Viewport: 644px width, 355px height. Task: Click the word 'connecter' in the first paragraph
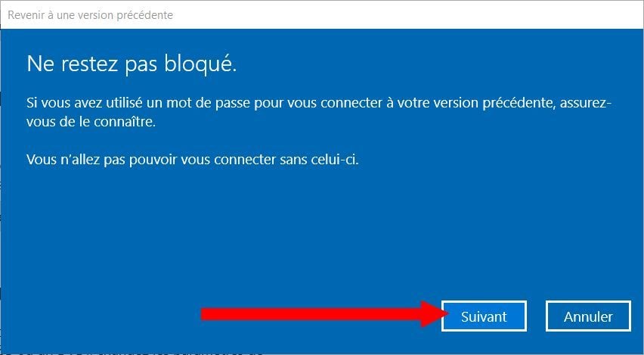click(x=351, y=103)
